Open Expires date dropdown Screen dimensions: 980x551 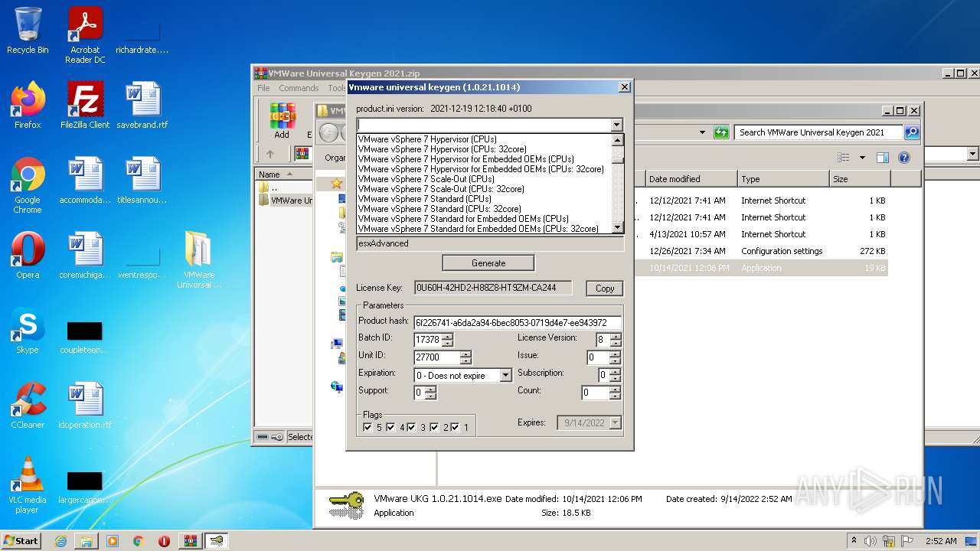[x=615, y=422]
